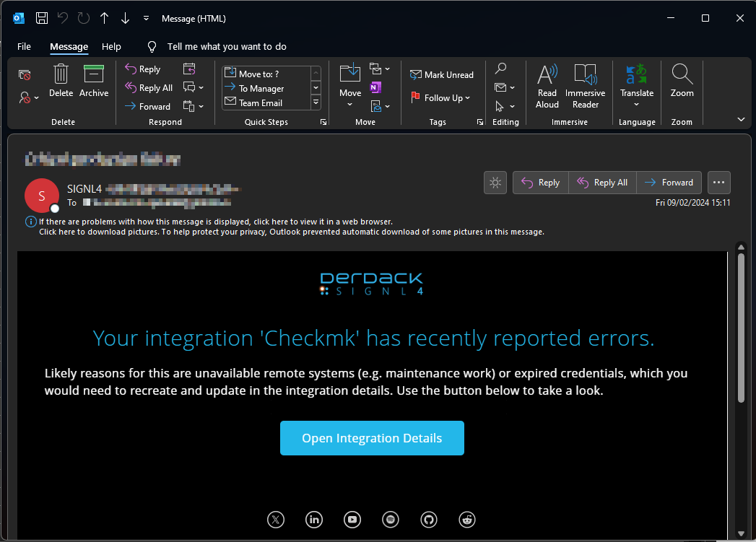The height and width of the screenshot is (542, 756).
Task: Open the Quick Steps dialog launcher
Action: pos(323,123)
